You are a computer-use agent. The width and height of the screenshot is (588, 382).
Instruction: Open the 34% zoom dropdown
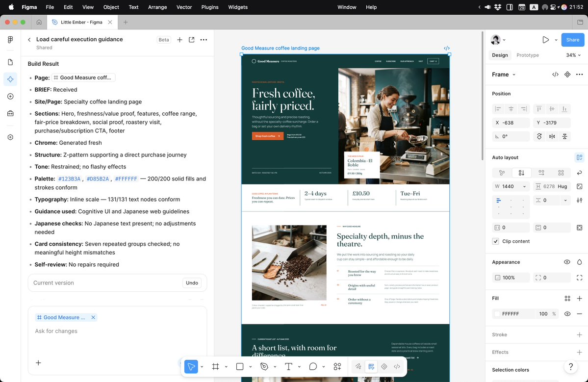pos(573,55)
